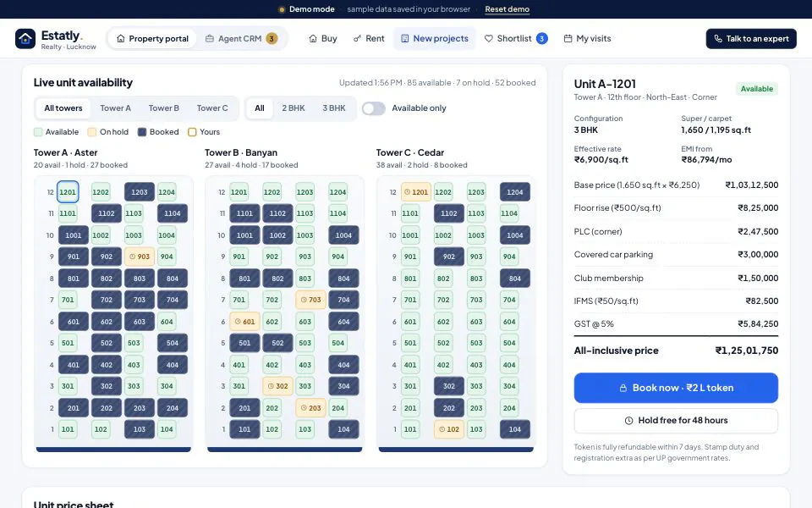Click the clock icon in Hold free button
The image size is (812, 508).
click(x=628, y=421)
